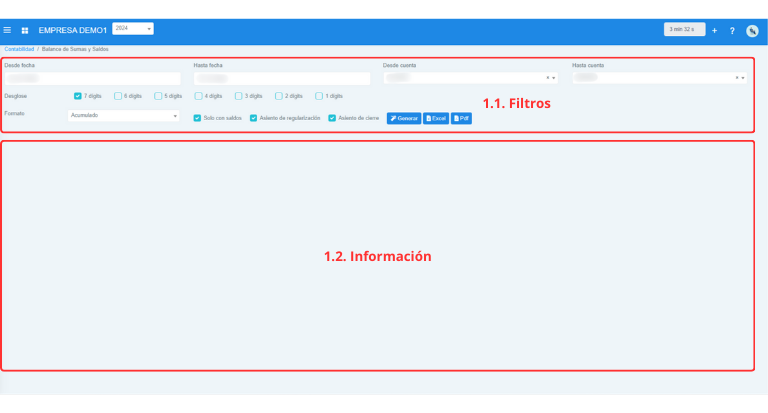Click the plus icon in top bar

point(715,30)
